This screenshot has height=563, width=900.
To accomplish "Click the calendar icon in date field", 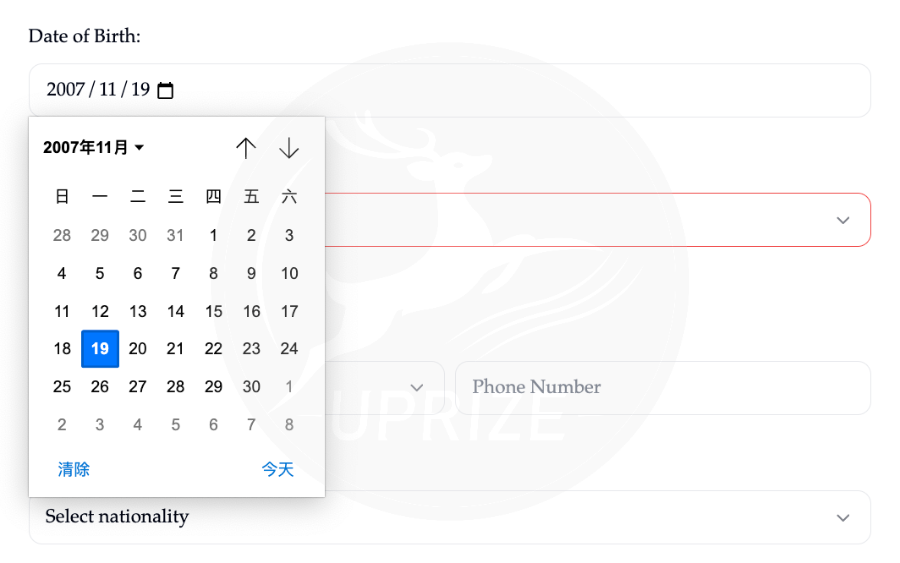I will click(166, 91).
